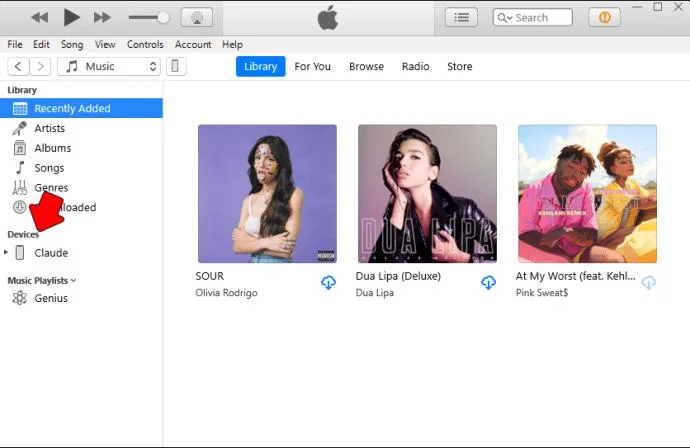The image size is (690, 448).
Task: Switch to the Library tab
Action: click(x=261, y=66)
